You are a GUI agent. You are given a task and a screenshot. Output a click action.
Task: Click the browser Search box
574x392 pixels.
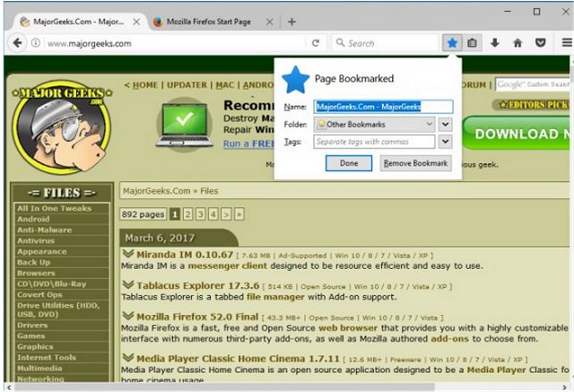coord(387,43)
